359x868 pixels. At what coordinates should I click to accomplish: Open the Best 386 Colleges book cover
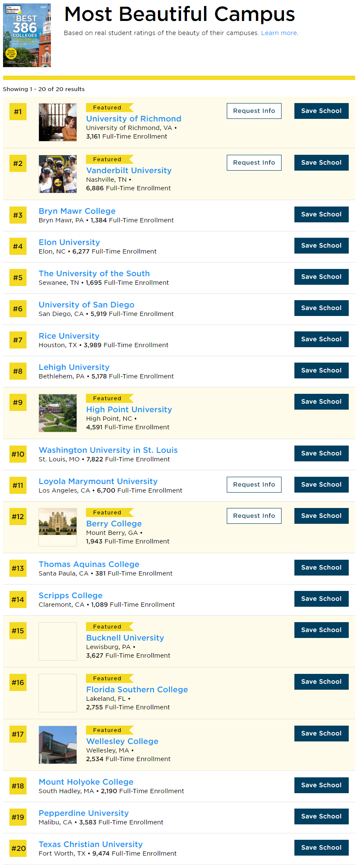(27, 35)
